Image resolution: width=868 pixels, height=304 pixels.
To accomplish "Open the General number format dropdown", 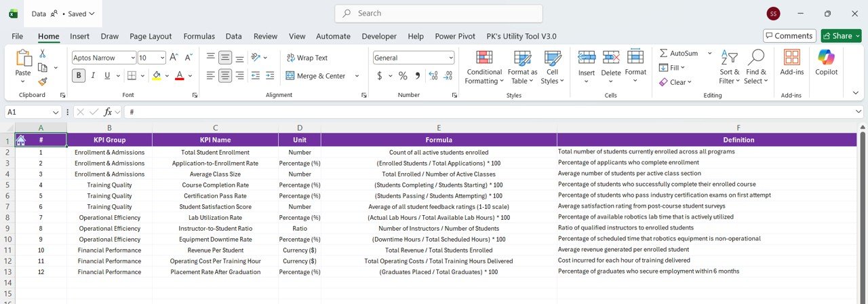I will point(450,58).
